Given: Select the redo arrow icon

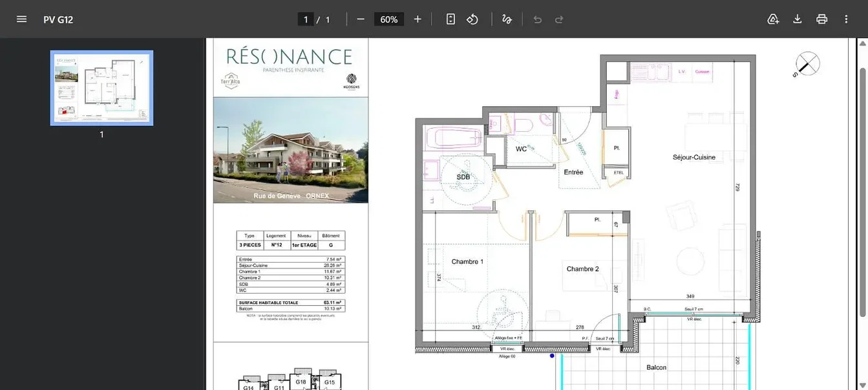Looking at the screenshot, I should pyautogui.click(x=559, y=19).
